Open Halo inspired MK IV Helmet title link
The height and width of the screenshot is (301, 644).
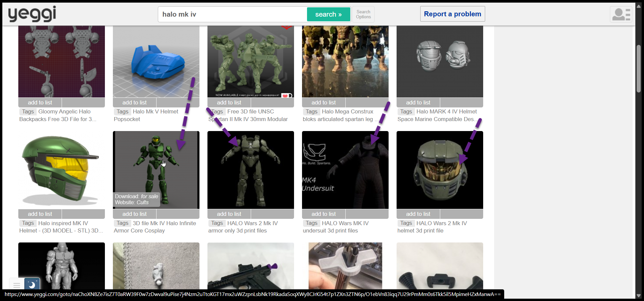pos(61,227)
